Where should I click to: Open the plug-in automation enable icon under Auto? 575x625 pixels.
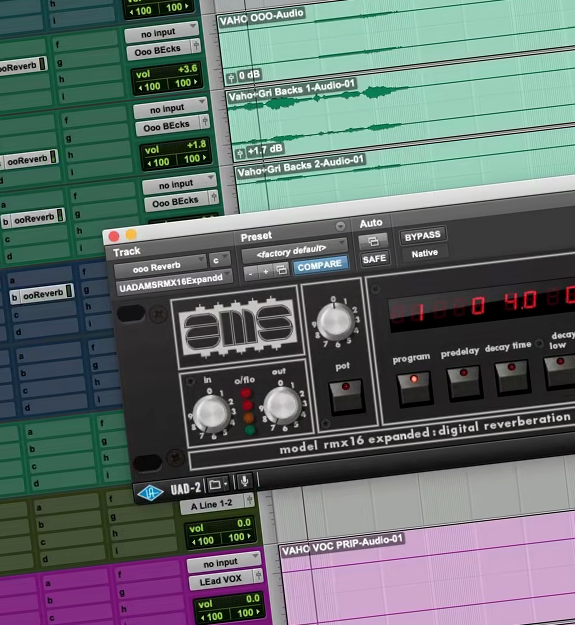[x=373, y=241]
